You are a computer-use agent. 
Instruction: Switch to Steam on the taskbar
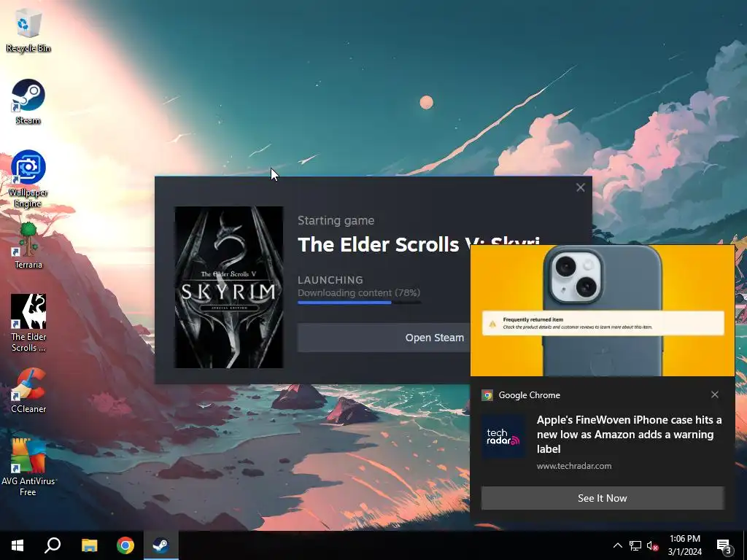pyautogui.click(x=161, y=545)
